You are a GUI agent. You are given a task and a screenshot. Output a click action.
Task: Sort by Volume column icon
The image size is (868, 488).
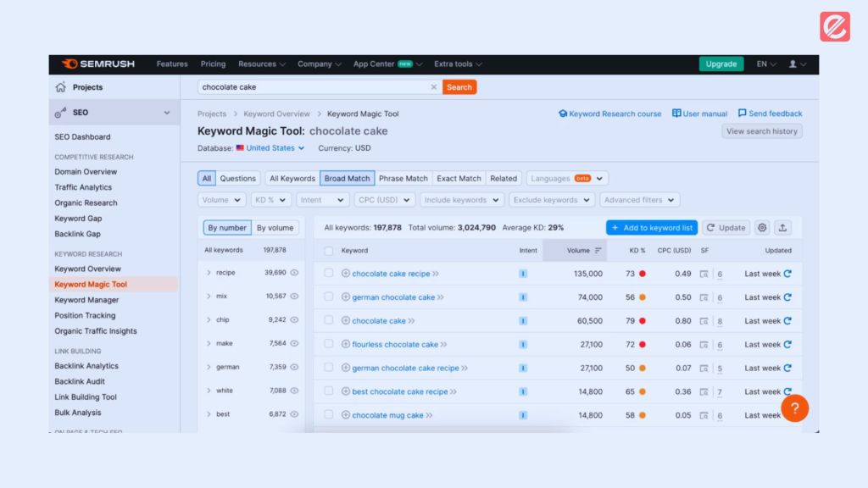[598, 251]
